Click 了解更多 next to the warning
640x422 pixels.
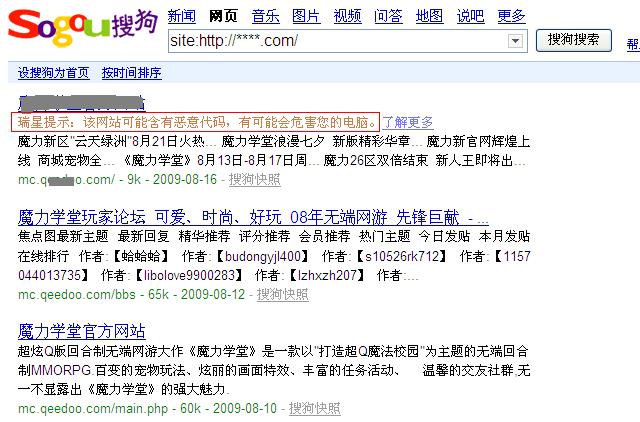(408, 121)
